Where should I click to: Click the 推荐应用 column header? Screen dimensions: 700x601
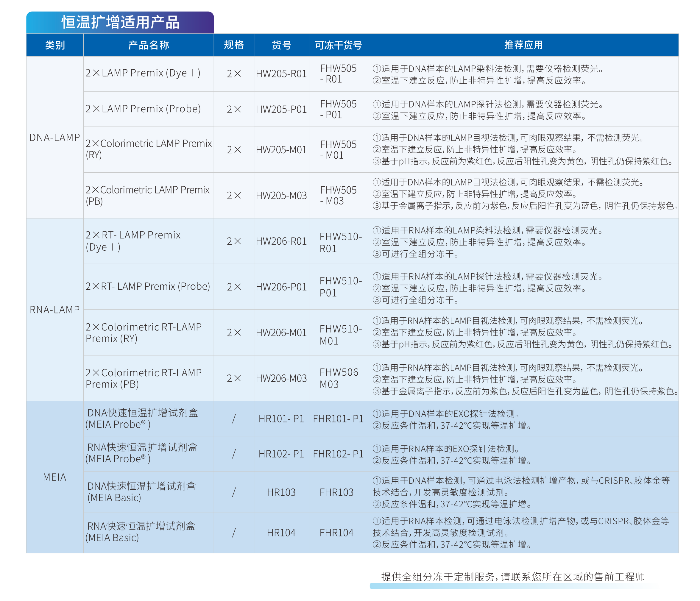point(523,45)
